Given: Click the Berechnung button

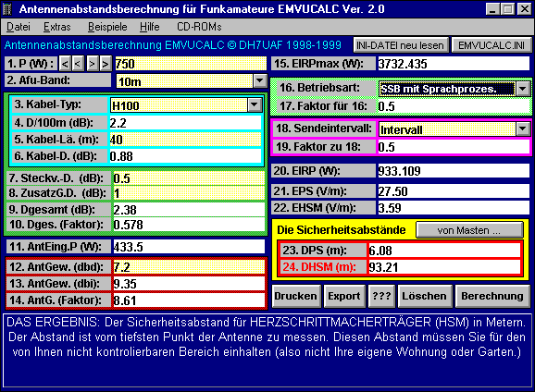Looking at the screenshot, I should click(x=492, y=296).
